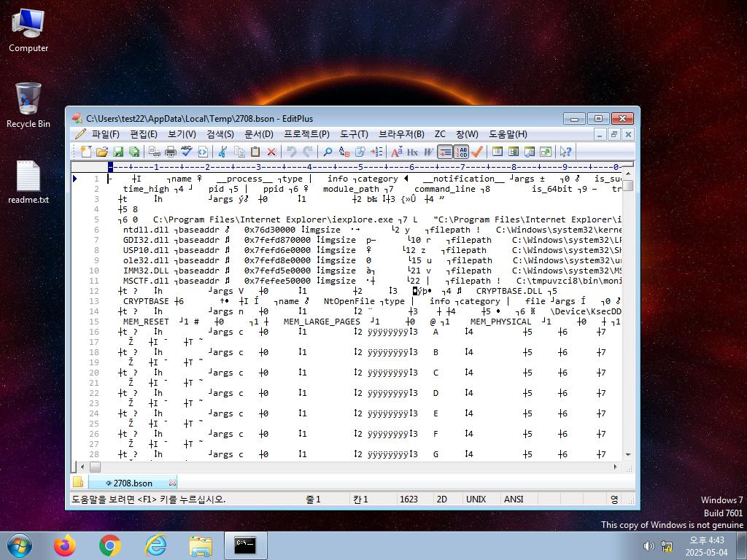Toggle the directory window icon
Screen dimensions: 747x560
pos(498,152)
